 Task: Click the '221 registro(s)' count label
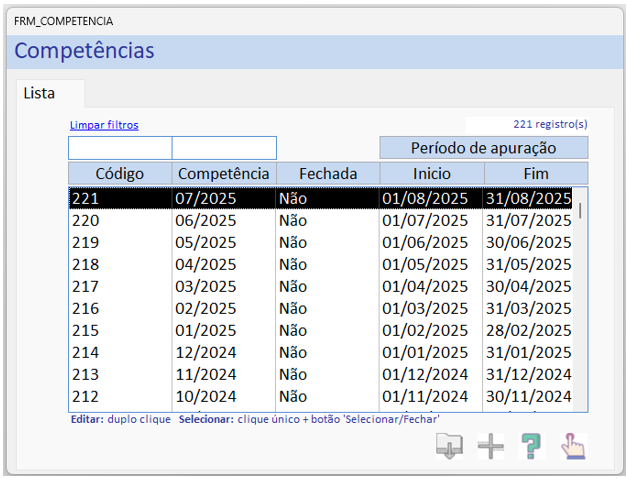[550, 124]
